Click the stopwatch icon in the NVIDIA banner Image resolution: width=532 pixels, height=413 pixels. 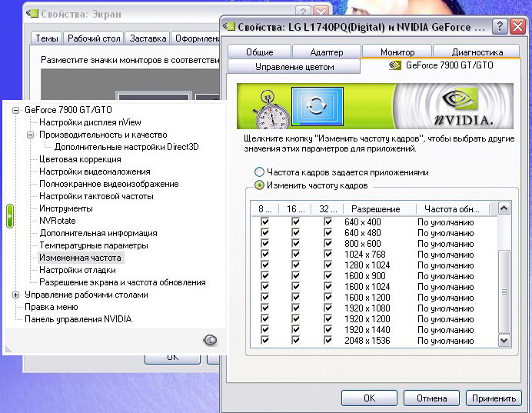(271, 115)
